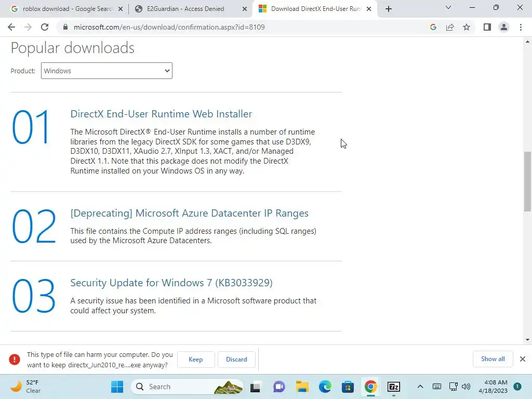Open Deprecating Microsoft Azure Datacenter IP Ranges link

click(x=189, y=213)
